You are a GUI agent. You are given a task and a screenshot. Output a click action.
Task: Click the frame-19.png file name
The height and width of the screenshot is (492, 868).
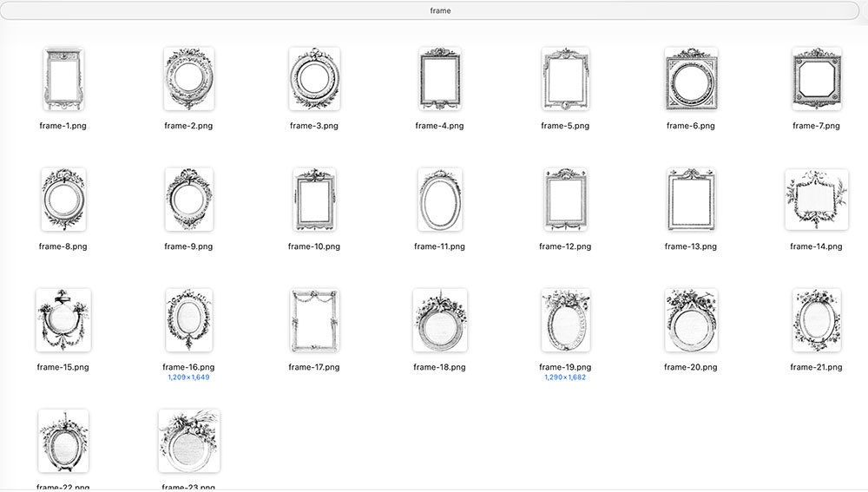tap(565, 367)
